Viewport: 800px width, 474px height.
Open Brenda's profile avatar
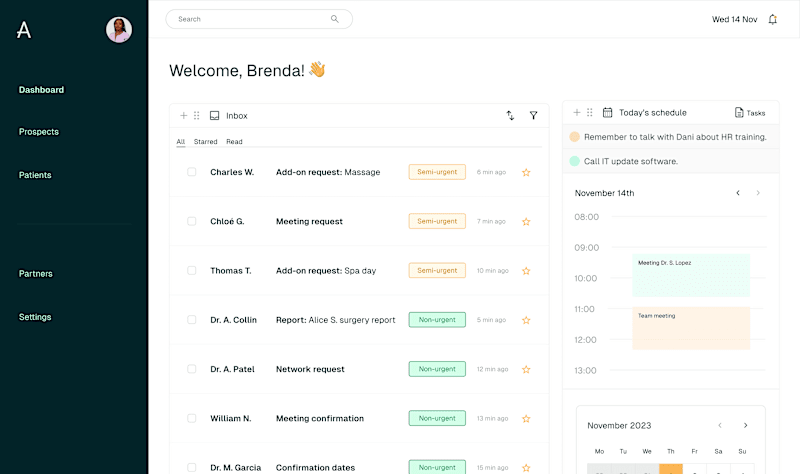pos(119,30)
